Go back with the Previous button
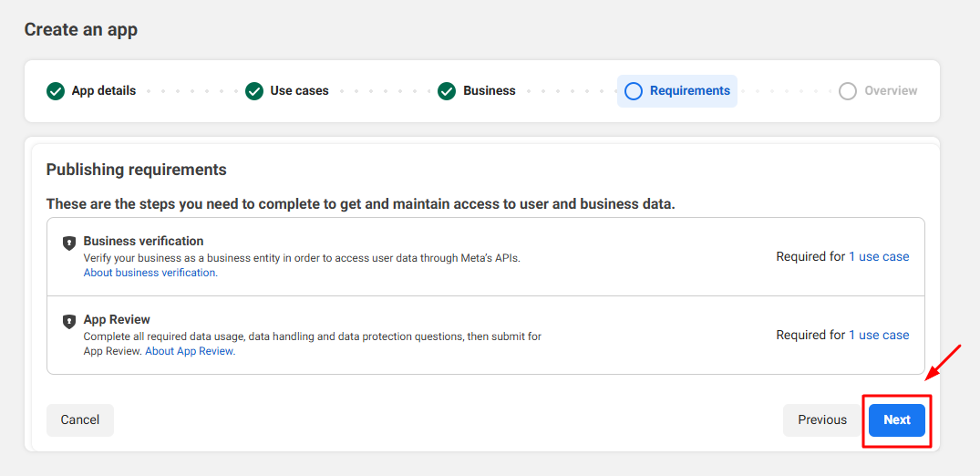 tap(822, 420)
